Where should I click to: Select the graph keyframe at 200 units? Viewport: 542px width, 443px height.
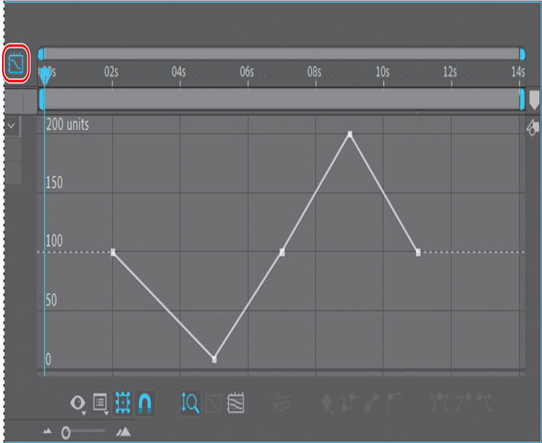pos(350,134)
